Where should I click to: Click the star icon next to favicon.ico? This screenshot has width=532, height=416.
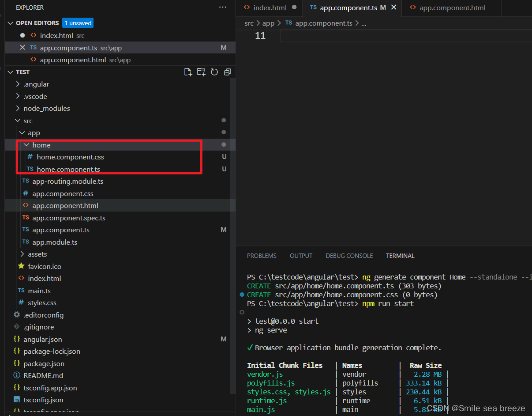tap(21, 266)
